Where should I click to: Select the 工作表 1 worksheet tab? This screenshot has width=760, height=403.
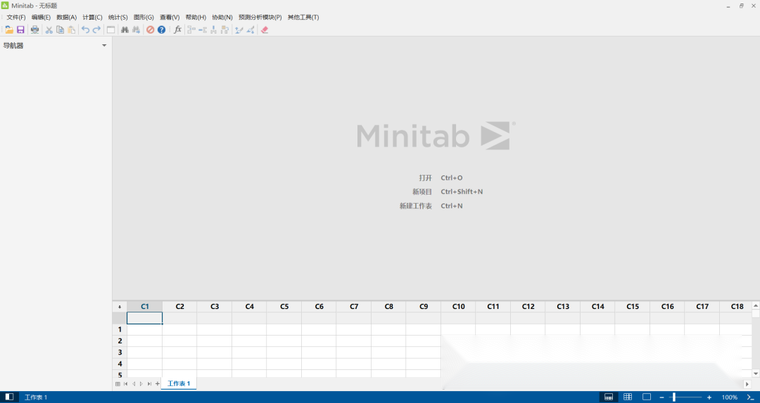coord(178,383)
